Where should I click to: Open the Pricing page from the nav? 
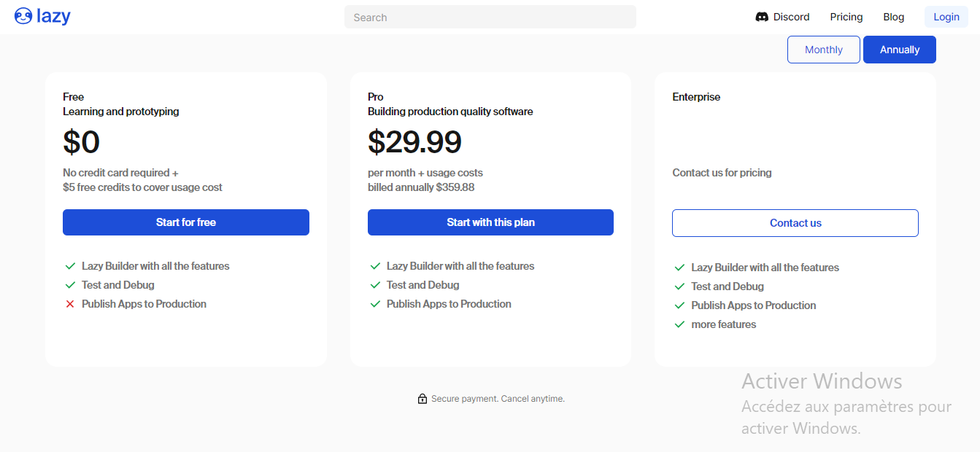[846, 17]
